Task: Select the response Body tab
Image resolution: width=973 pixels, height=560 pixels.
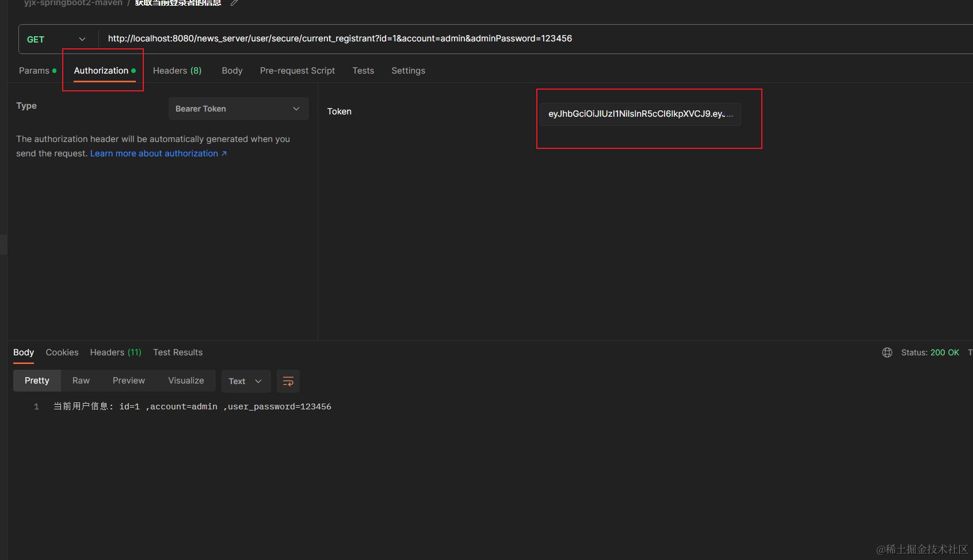Action: pos(24,352)
